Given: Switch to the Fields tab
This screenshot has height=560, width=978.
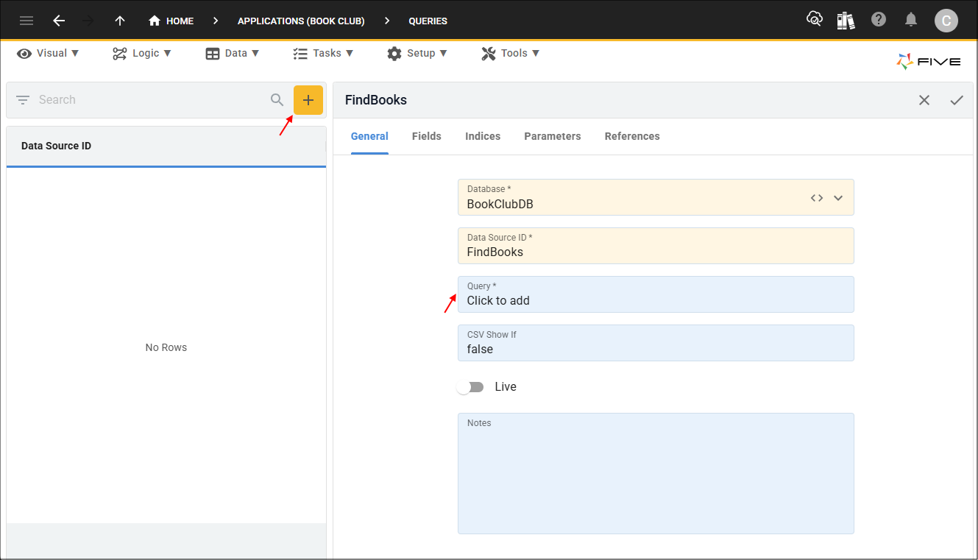Looking at the screenshot, I should coord(426,136).
